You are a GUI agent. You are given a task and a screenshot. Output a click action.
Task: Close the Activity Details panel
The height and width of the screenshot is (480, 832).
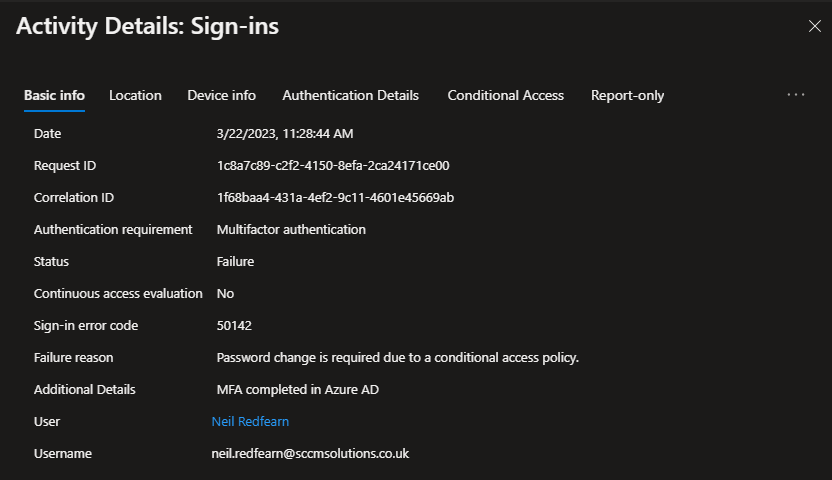click(x=814, y=27)
